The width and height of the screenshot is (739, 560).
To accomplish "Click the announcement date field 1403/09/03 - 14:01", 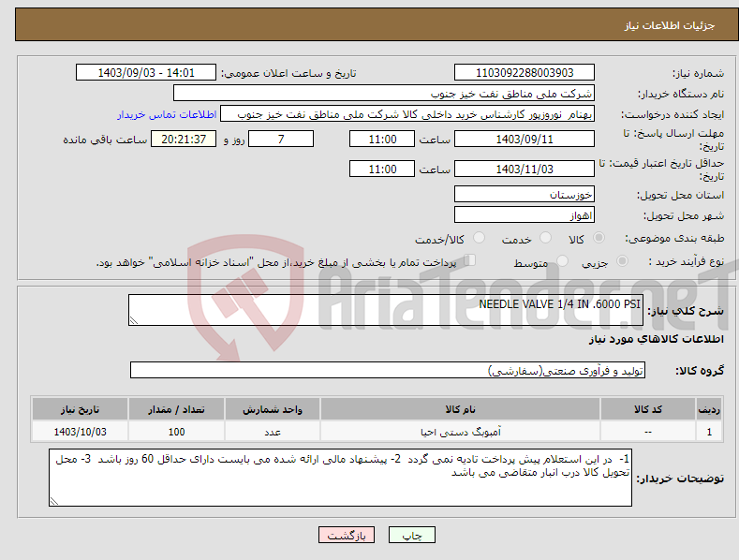I will tap(146, 73).
